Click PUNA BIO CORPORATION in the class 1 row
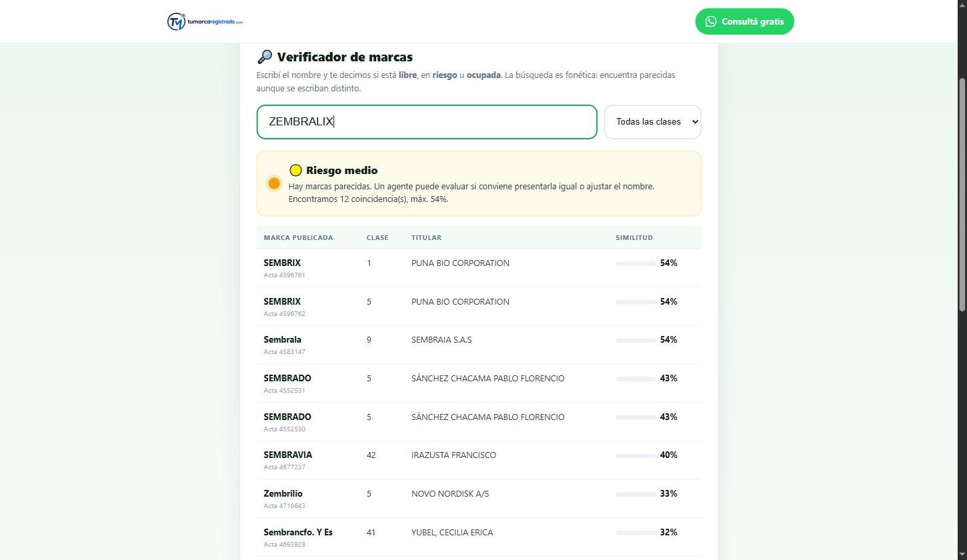This screenshot has height=560, width=967. pos(460,263)
